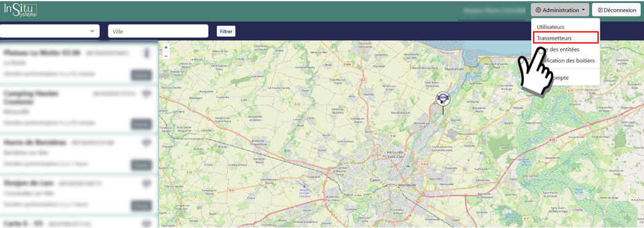Click the D 404 road badge on the map
Viewport: 644px width, 228px height.
pyautogui.click(x=347, y=65)
